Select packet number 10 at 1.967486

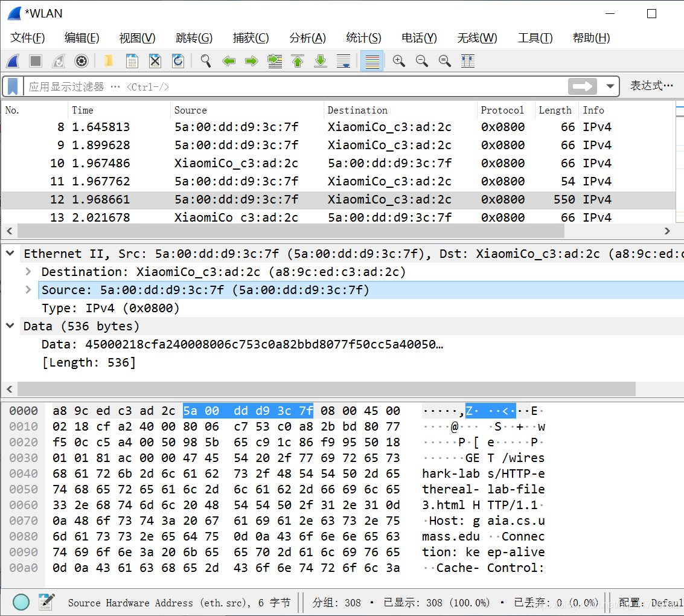click(339, 163)
